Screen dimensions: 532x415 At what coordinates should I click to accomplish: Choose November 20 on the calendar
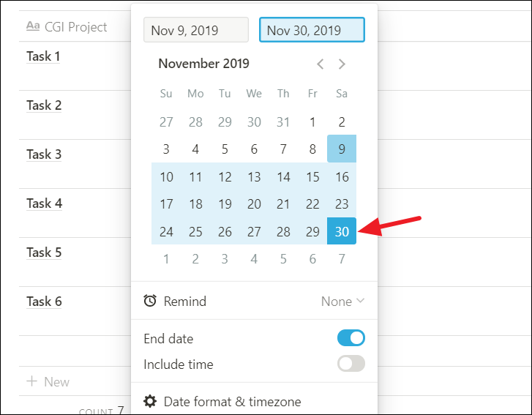[254, 204]
